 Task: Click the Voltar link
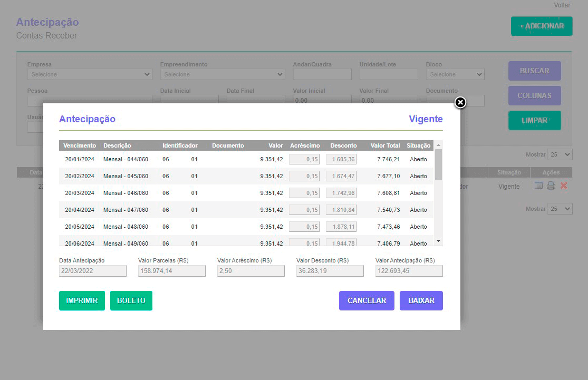click(562, 5)
